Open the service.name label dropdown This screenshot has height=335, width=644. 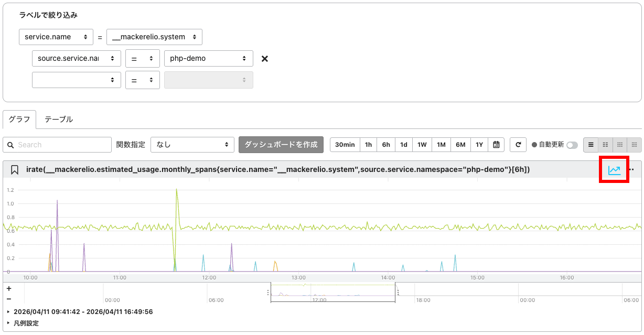coord(56,37)
